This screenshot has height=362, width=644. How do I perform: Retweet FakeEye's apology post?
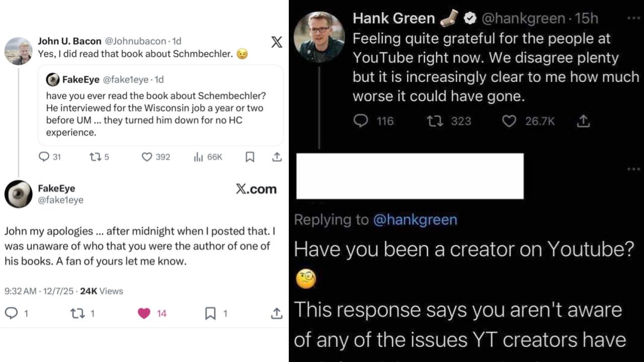[77, 313]
